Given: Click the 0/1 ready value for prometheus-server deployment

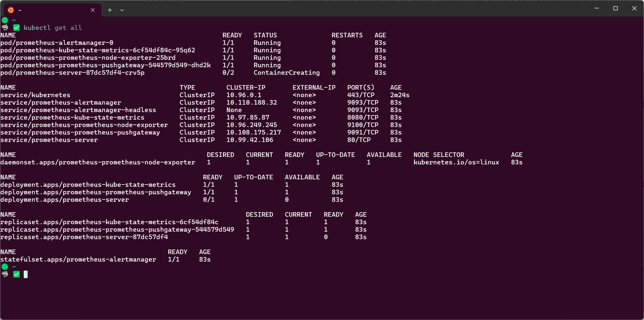Looking at the screenshot, I should pyautogui.click(x=209, y=199).
